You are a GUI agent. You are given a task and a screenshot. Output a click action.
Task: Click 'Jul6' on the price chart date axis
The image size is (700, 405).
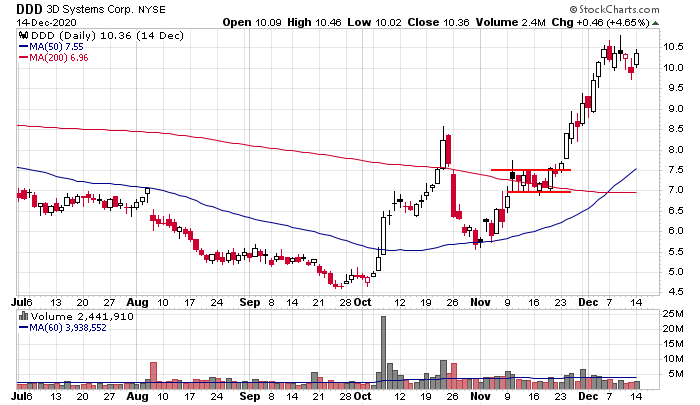point(22,303)
